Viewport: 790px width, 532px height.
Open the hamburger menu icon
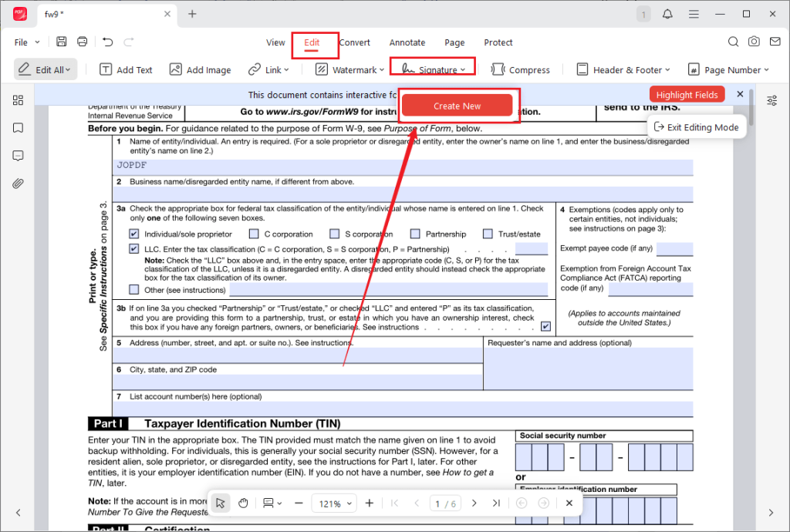pos(694,14)
